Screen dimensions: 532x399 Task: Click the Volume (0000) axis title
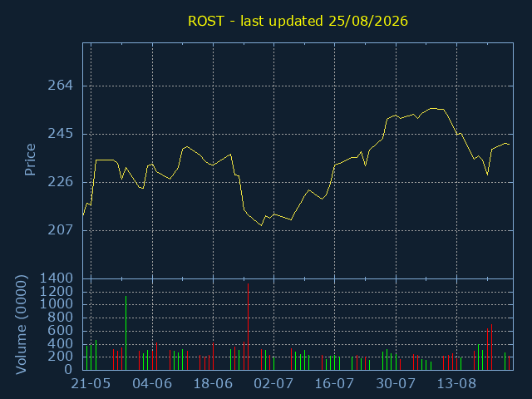(x=21, y=324)
